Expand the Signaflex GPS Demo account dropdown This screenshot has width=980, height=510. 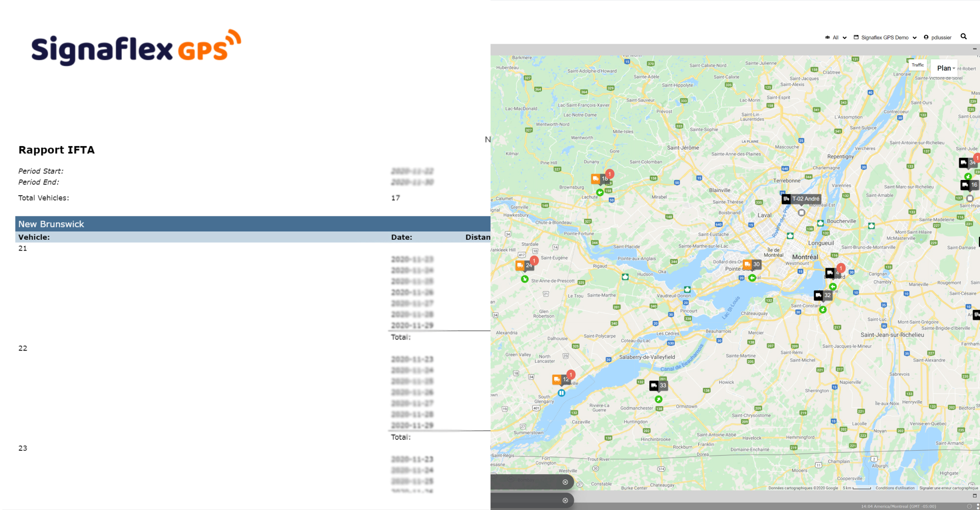tap(885, 37)
